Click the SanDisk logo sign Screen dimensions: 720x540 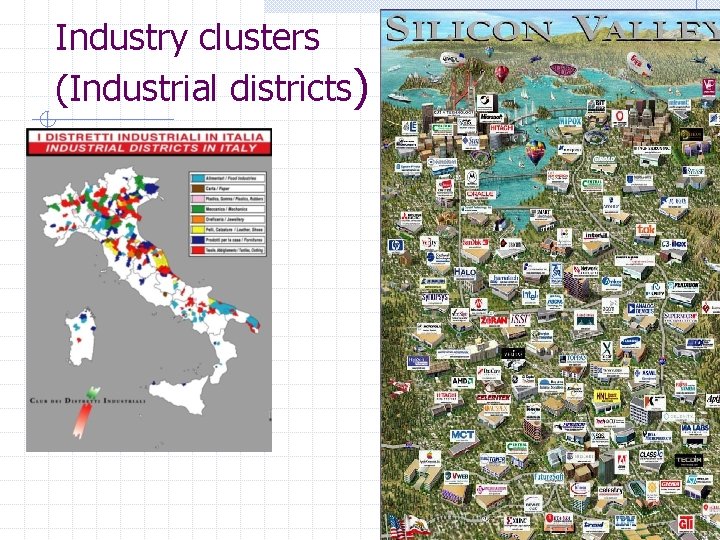pyautogui.click(x=475, y=242)
